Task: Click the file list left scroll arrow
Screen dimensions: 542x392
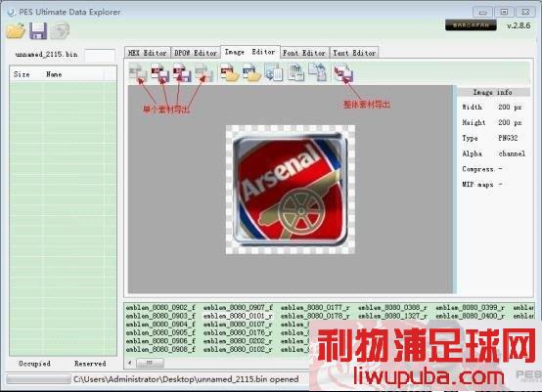Action: pos(129,363)
